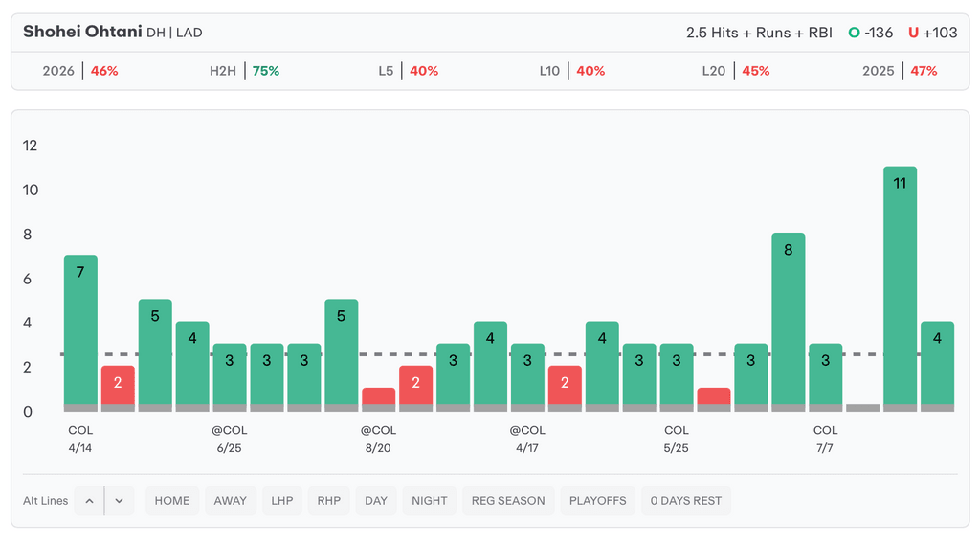Toggle the HOME filter
The height and width of the screenshot is (542, 980).
172,501
